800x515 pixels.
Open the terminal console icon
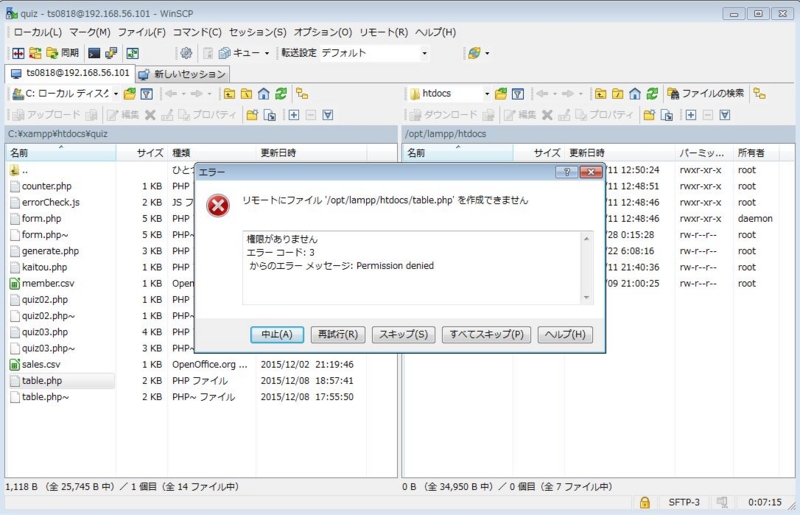tap(94, 53)
